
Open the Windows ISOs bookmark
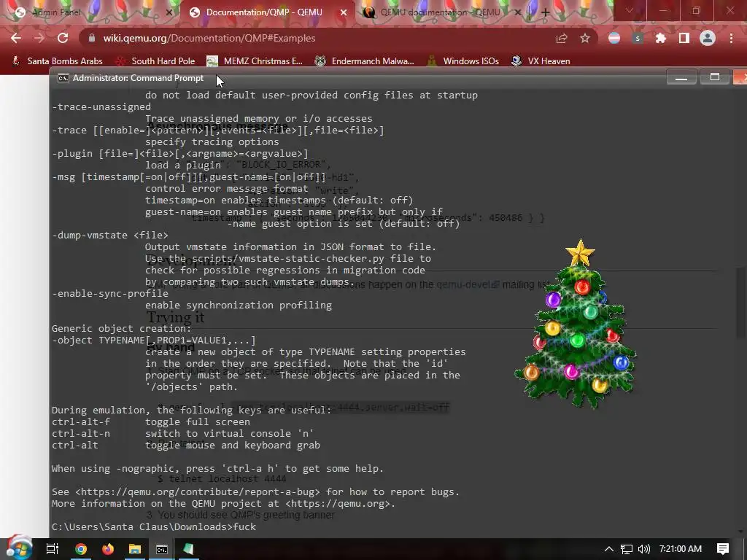[x=463, y=61]
